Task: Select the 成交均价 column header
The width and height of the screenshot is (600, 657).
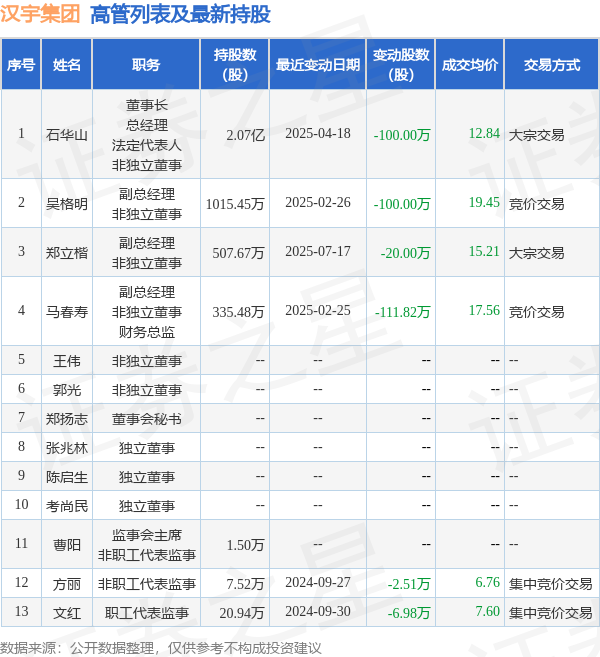Action: point(470,65)
